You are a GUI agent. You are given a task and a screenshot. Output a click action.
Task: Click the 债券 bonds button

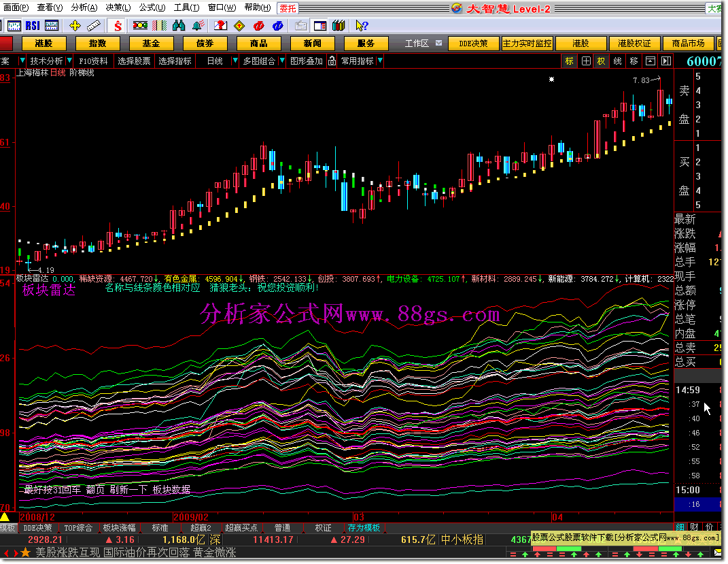click(205, 44)
